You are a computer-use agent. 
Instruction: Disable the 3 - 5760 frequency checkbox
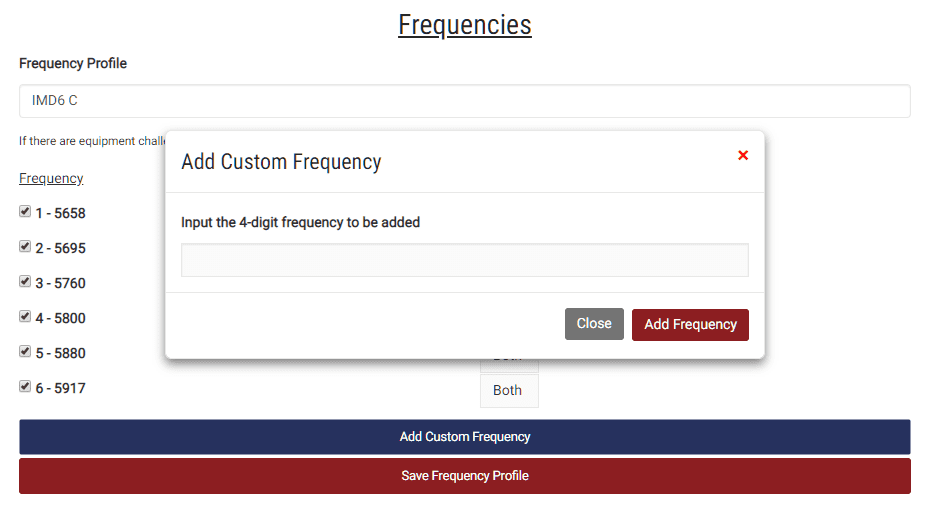(25, 282)
